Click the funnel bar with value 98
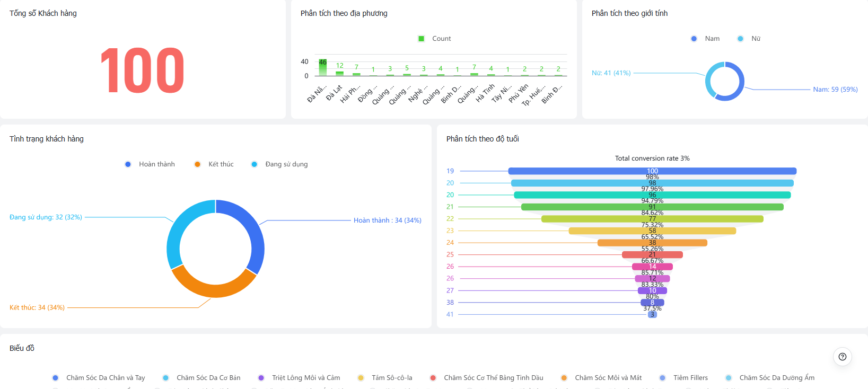 [x=652, y=183]
